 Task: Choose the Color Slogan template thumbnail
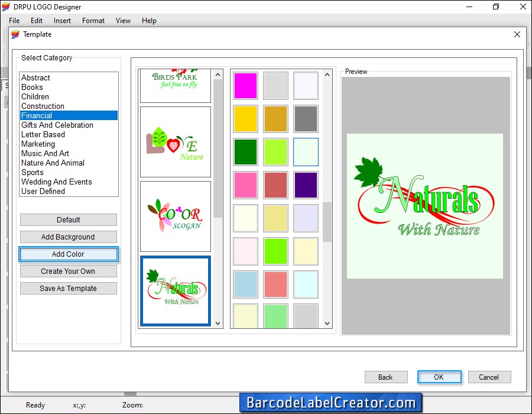[x=176, y=216]
